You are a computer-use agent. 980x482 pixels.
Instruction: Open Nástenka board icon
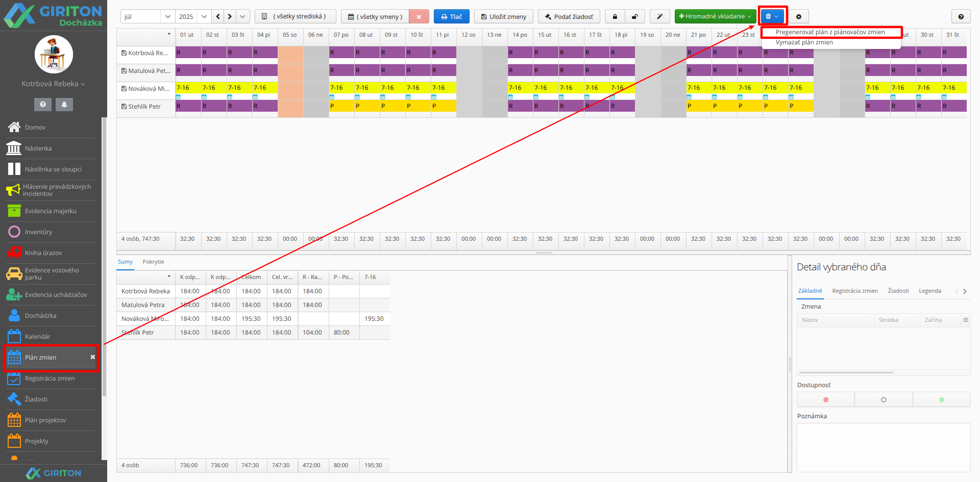(x=14, y=148)
